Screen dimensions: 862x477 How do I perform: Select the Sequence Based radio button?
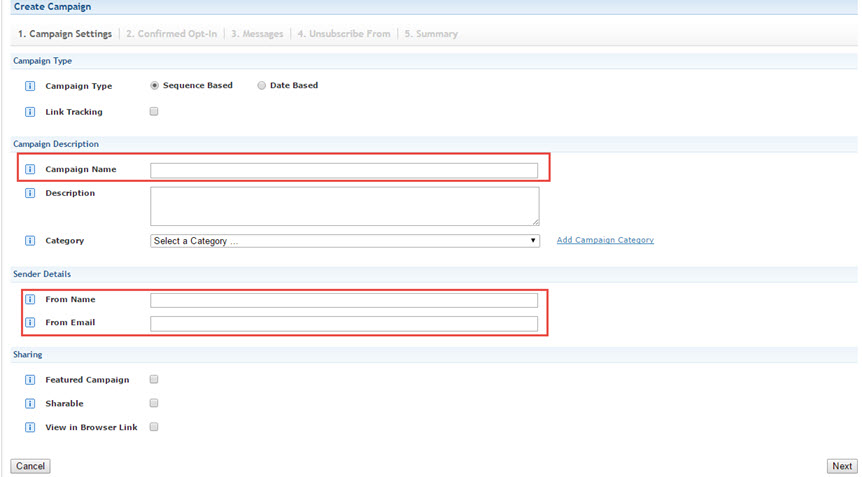click(154, 86)
